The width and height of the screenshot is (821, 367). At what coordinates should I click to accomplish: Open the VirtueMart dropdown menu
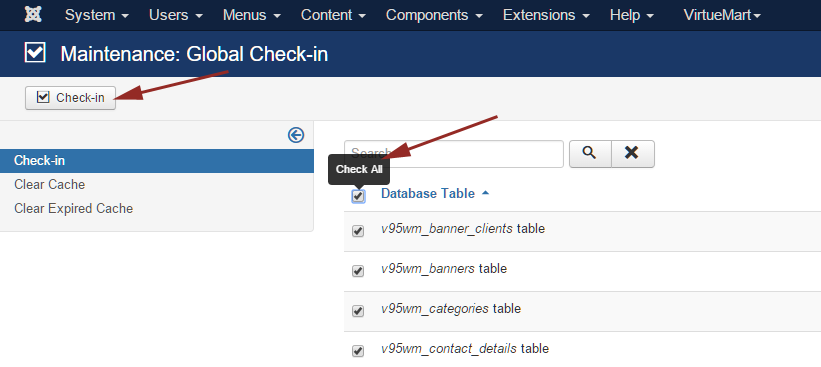pos(722,15)
